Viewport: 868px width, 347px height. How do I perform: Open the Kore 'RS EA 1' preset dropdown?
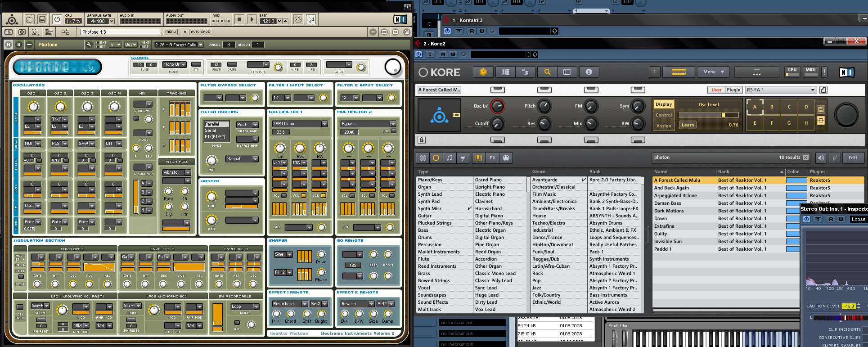pos(781,90)
